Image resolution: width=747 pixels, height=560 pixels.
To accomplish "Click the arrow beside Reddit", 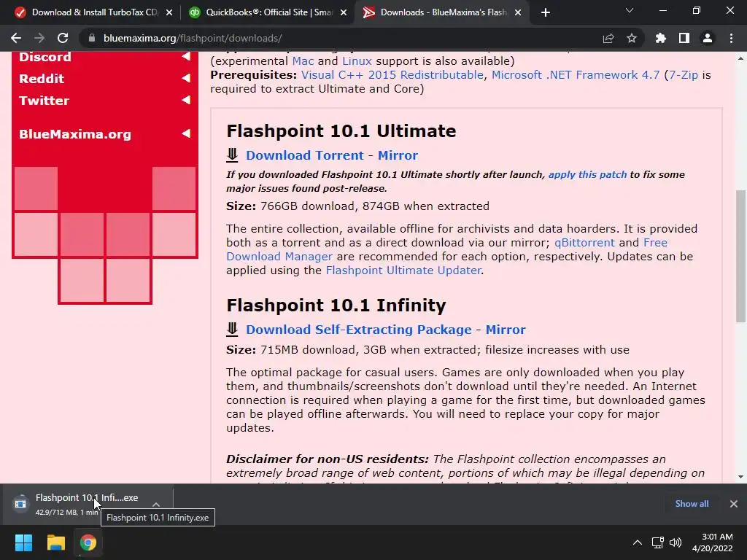I will coord(186,78).
